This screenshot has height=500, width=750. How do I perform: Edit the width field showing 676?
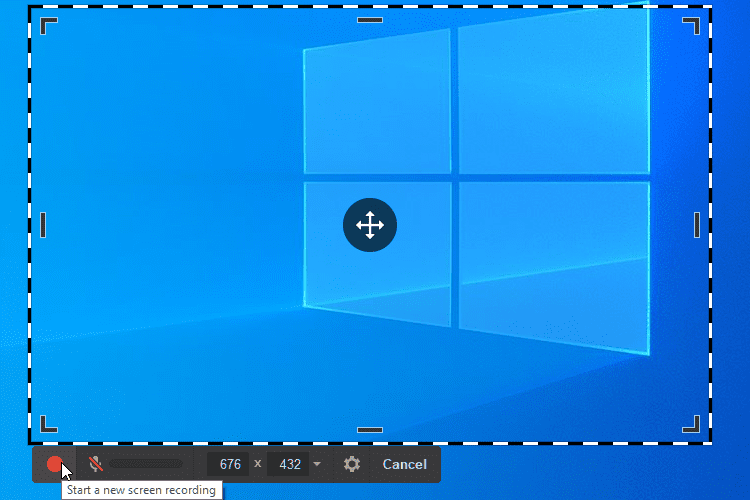tap(228, 464)
